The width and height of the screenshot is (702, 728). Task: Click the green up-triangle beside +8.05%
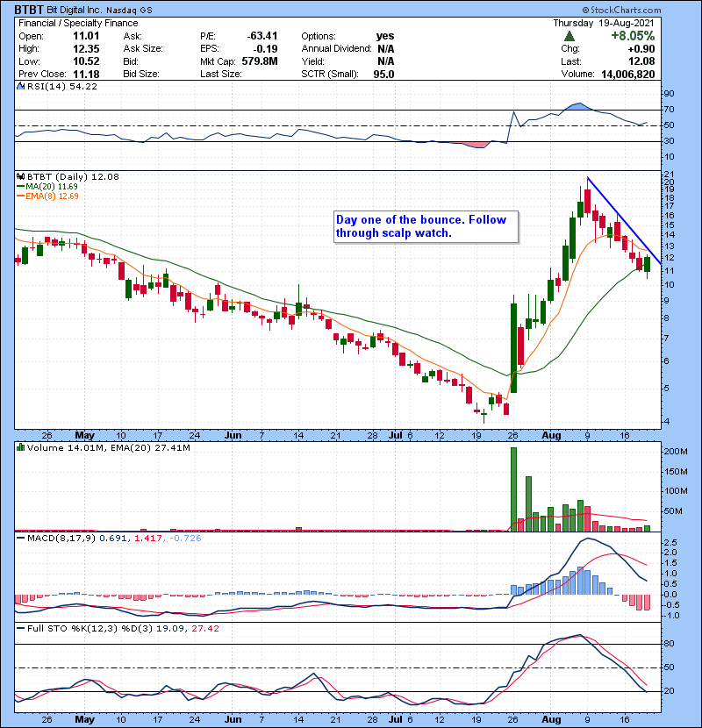pos(569,36)
